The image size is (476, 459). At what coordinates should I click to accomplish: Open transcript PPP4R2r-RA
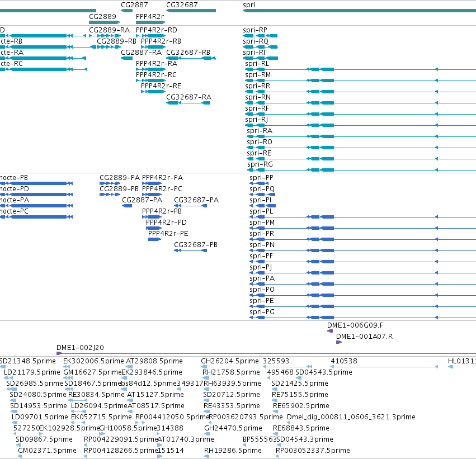157,64
